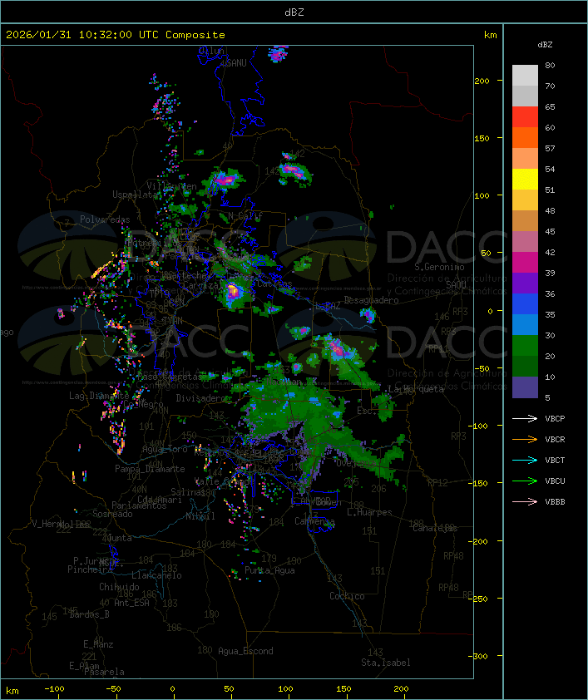The width and height of the screenshot is (588, 700).
Task: Select the Polvaredas place name on map
Action: [x=105, y=219]
